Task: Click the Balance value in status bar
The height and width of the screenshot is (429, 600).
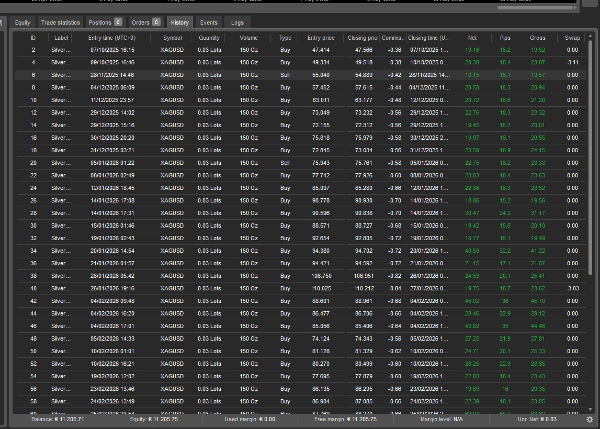Action: [57, 419]
